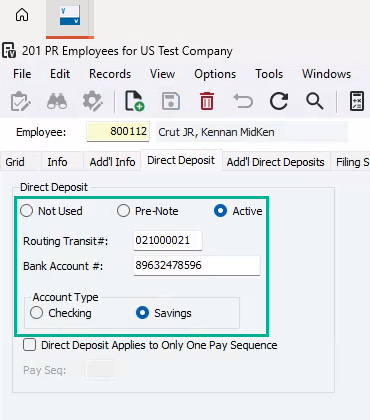Check Direct Deposit Applies to Only One Pay Sequence
Screen dimensions: 370x420
(30, 345)
